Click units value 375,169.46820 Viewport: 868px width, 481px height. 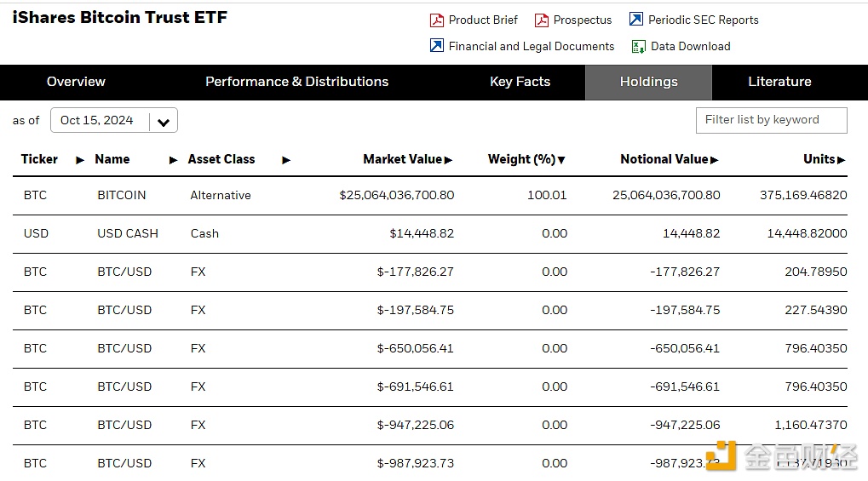coord(803,196)
